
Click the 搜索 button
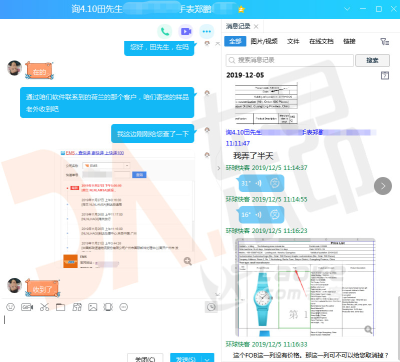[x=372, y=60]
